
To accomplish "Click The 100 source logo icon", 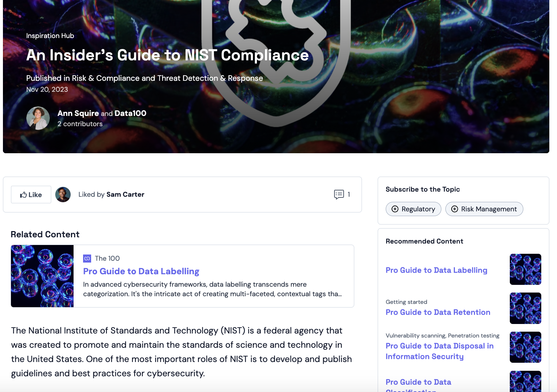I will pos(87,259).
